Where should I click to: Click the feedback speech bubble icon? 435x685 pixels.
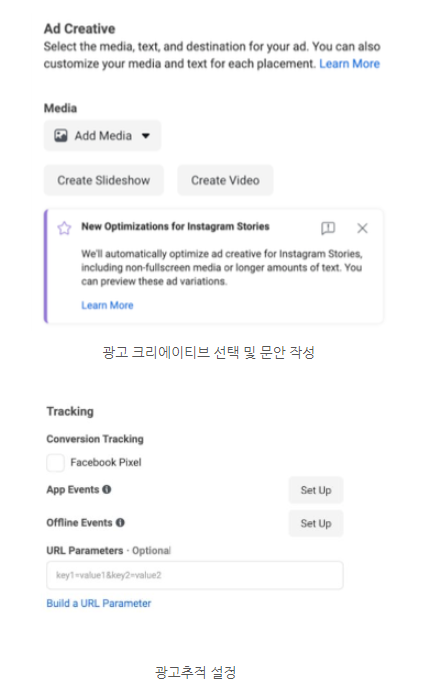coord(328,228)
